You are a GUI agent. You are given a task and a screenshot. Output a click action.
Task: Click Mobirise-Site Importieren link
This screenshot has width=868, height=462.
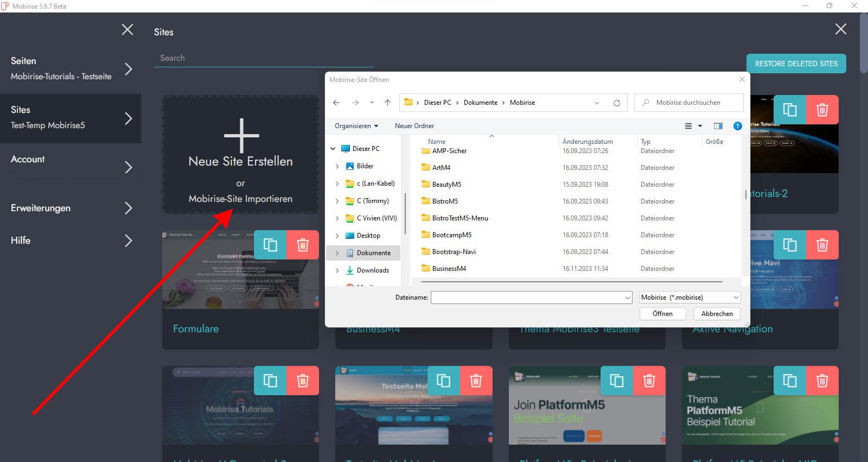pos(240,199)
